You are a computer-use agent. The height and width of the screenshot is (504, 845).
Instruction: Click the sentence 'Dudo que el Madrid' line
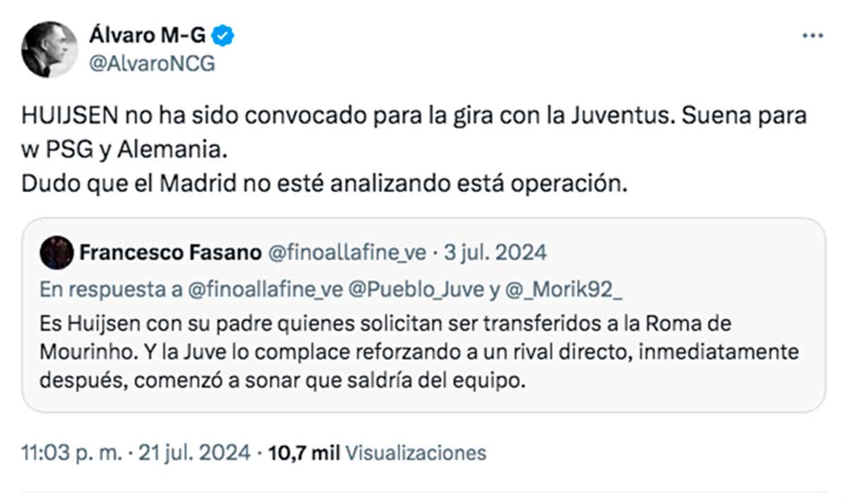323,184
